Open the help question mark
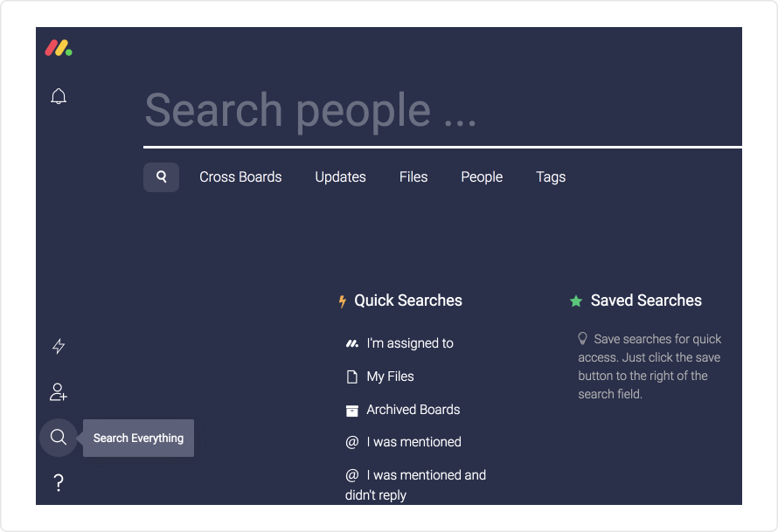 (x=59, y=482)
